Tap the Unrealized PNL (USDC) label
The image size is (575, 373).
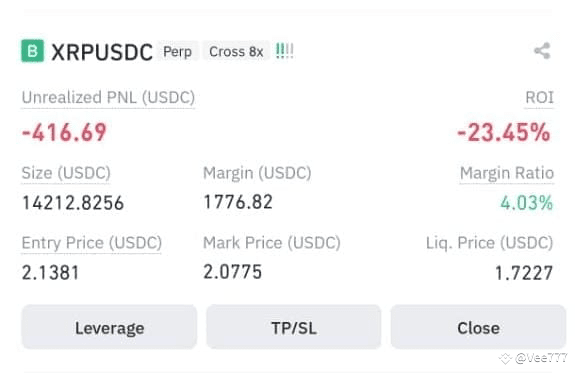108,98
